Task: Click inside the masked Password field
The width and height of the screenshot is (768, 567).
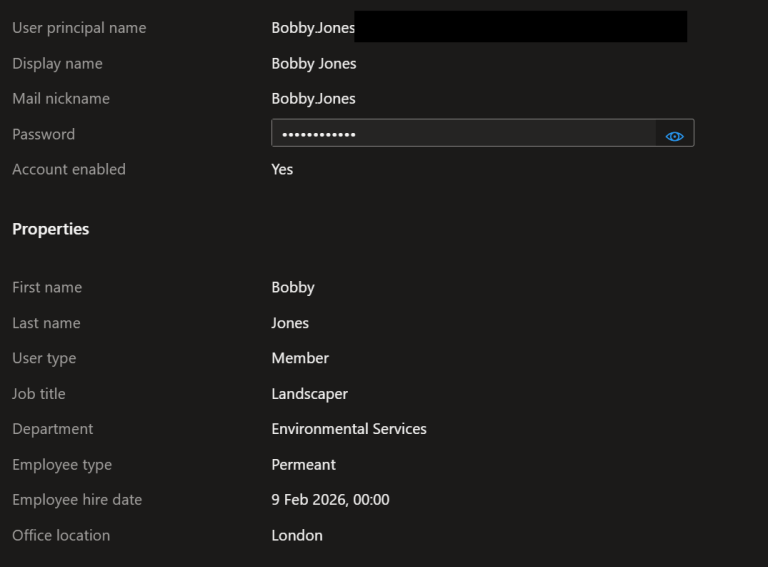Action: pyautogui.click(x=462, y=134)
